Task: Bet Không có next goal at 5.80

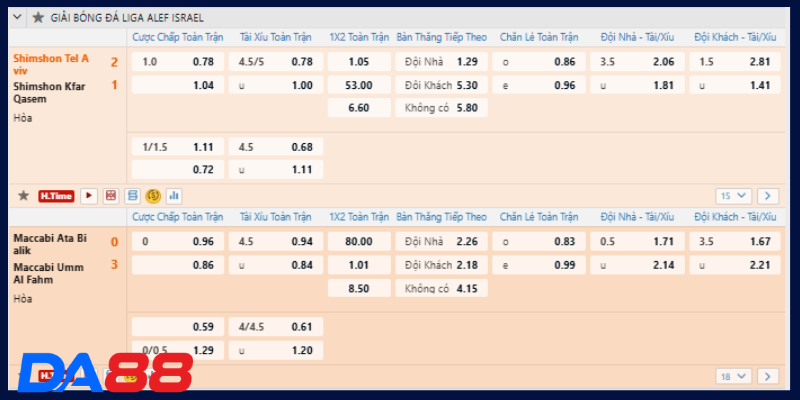Action: (441, 108)
